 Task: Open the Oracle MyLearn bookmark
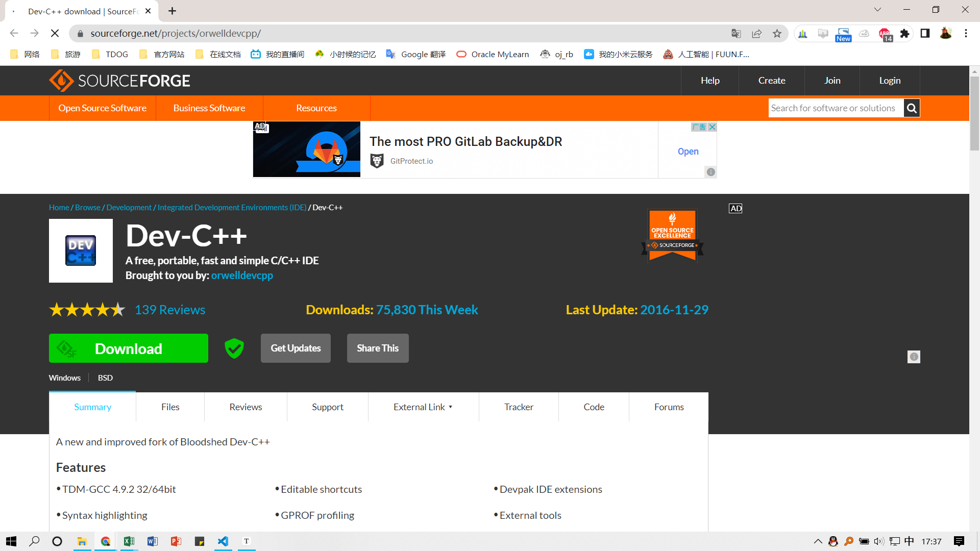click(x=493, y=54)
